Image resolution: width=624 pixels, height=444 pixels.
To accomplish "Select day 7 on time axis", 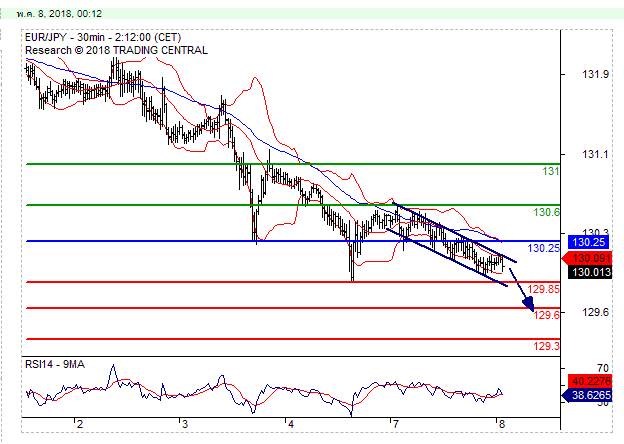I will pos(394,423).
